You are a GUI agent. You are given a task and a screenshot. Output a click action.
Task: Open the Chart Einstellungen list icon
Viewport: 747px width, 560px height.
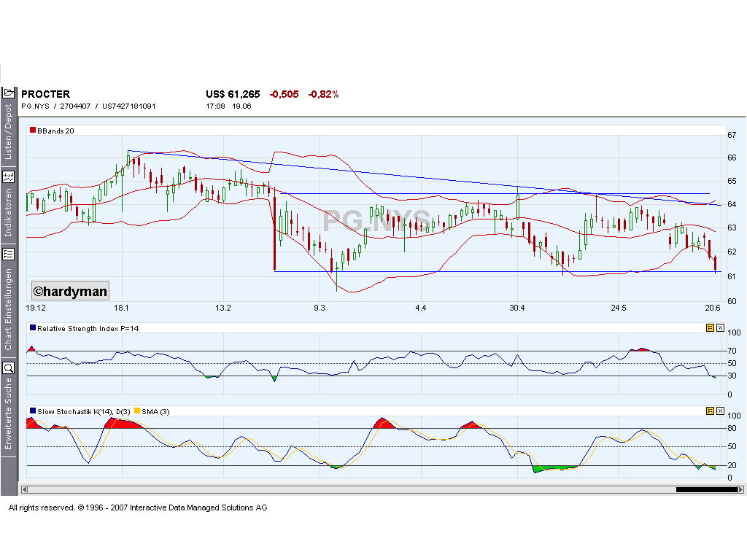point(9,254)
